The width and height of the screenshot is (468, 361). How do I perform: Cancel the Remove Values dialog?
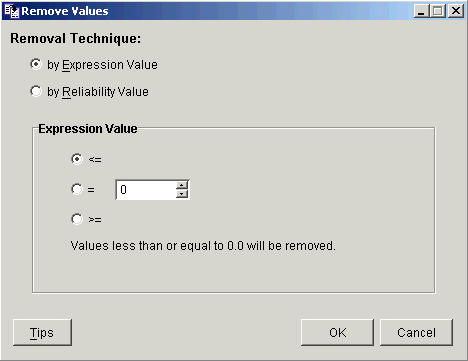coord(416,332)
